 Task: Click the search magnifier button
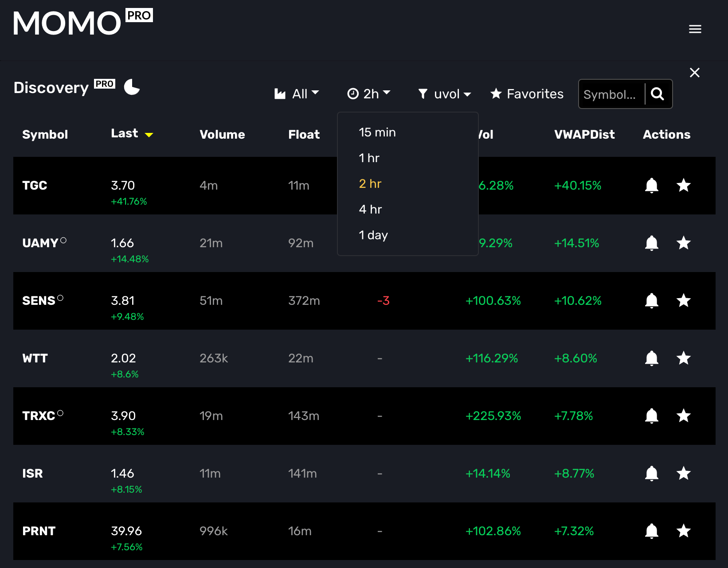[658, 94]
